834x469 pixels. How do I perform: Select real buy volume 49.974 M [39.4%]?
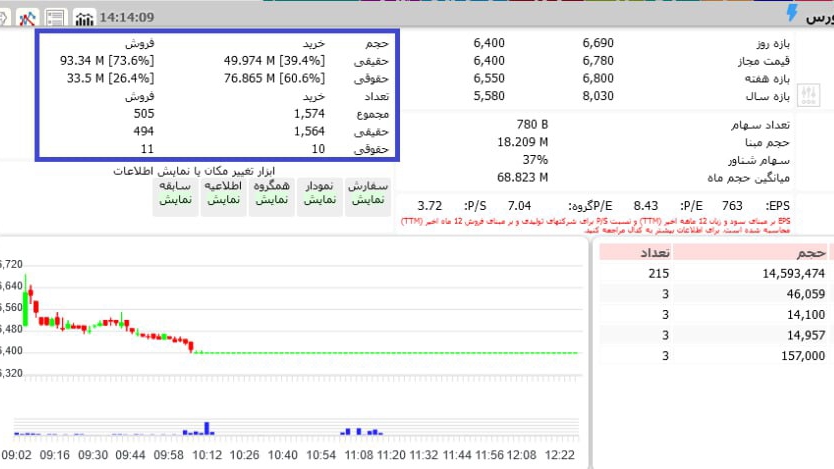(274, 61)
